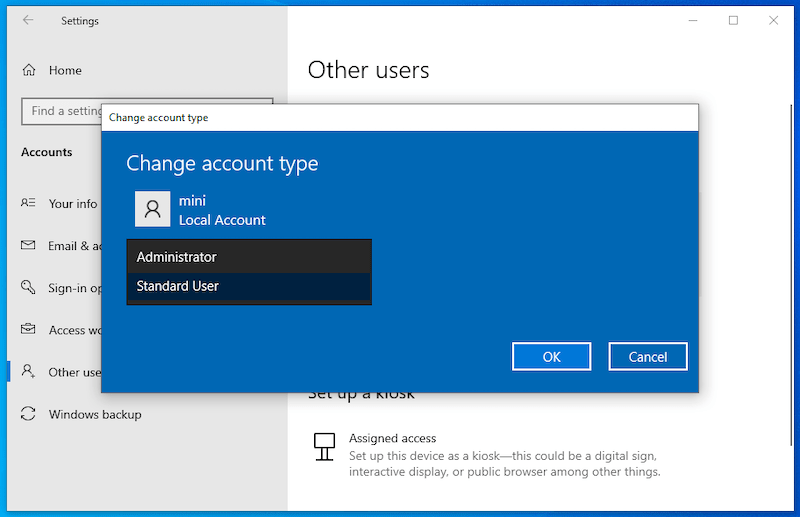Open Email & accounts page

pos(74,246)
